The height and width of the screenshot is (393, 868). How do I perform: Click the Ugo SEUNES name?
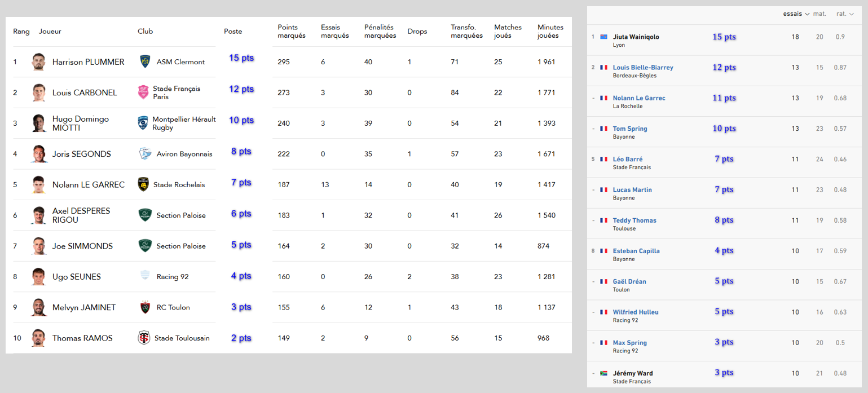tap(77, 277)
